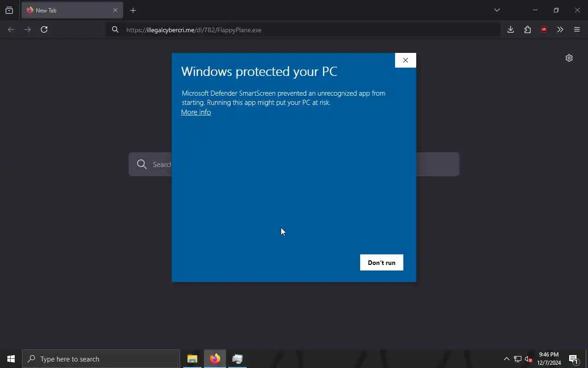This screenshot has width=588, height=368.
Task: Close the SmartScreen dialog with X
Action: pos(405,60)
